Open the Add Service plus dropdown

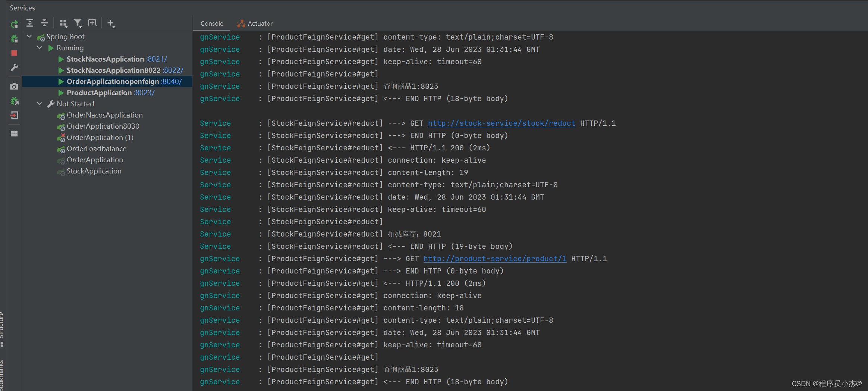[111, 24]
